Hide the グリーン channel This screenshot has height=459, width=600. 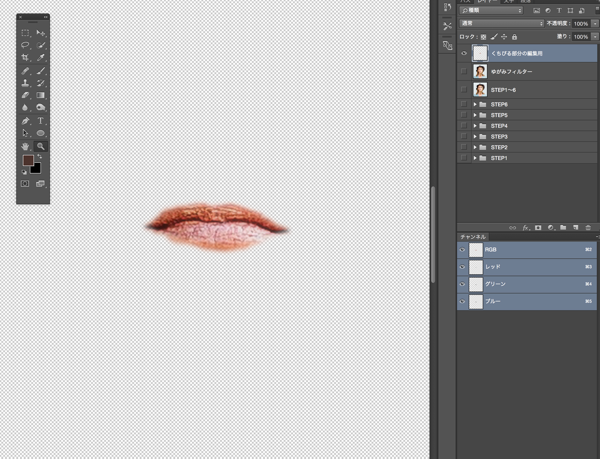462,284
